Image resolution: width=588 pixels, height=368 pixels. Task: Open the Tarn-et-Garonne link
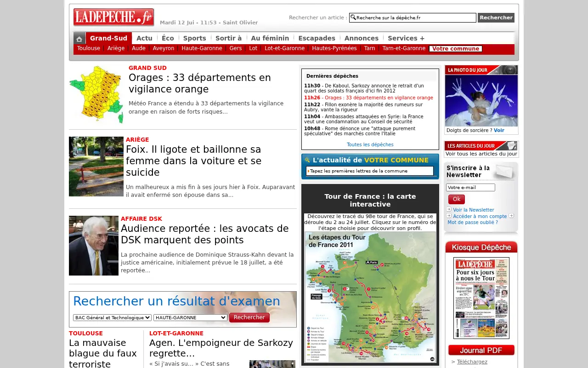tap(404, 48)
